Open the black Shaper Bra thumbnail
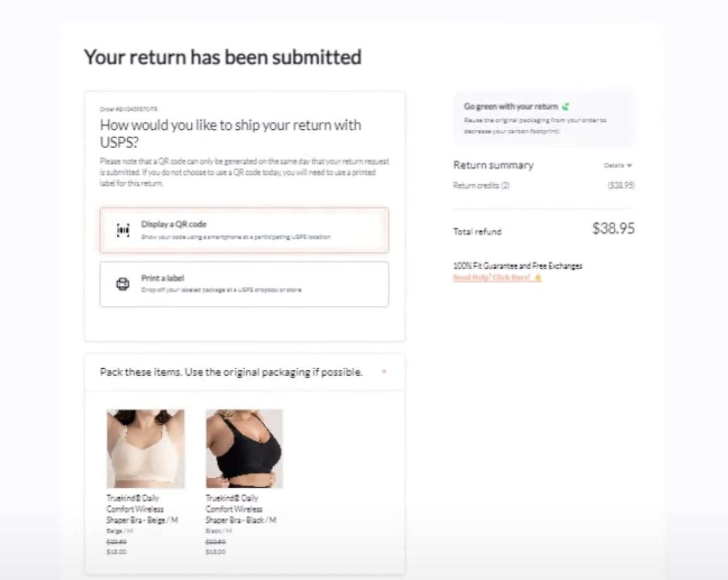728x580 pixels. pyautogui.click(x=244, y=448)
